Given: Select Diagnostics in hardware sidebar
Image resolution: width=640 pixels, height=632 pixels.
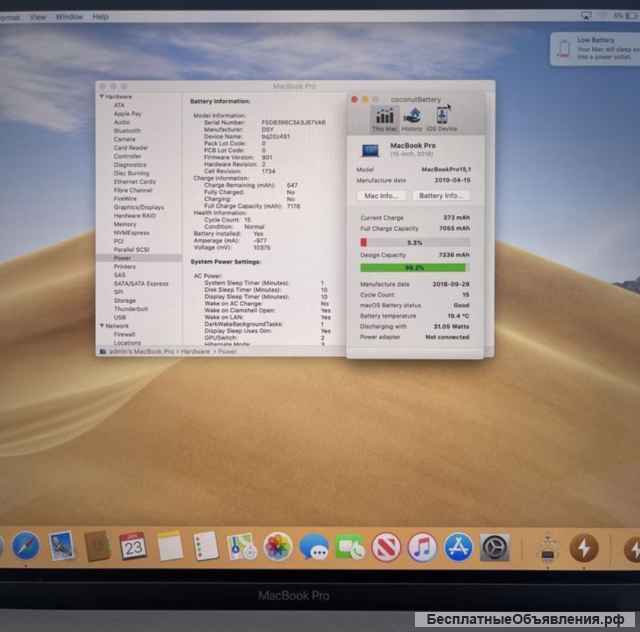Looking at the screenshot, I should tap(130, 165).
